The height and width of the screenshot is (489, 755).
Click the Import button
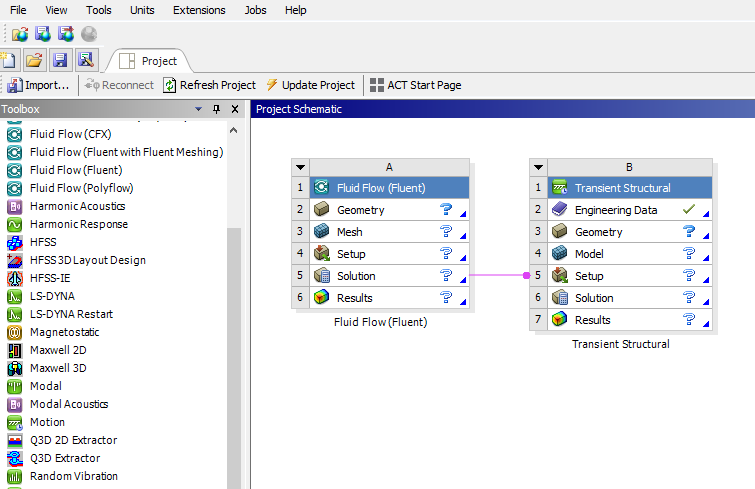(38, 85)
